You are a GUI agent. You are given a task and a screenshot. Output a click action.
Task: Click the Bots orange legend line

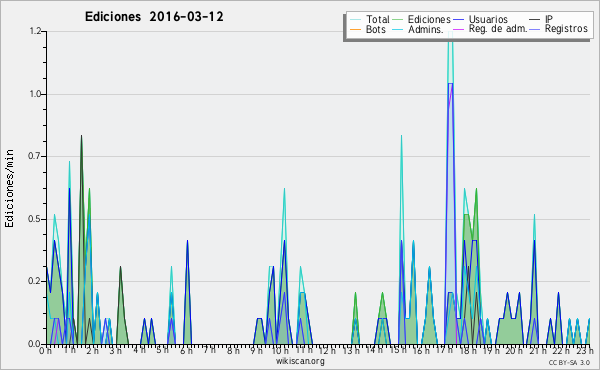pyautogui.click(x=355, y=29)
